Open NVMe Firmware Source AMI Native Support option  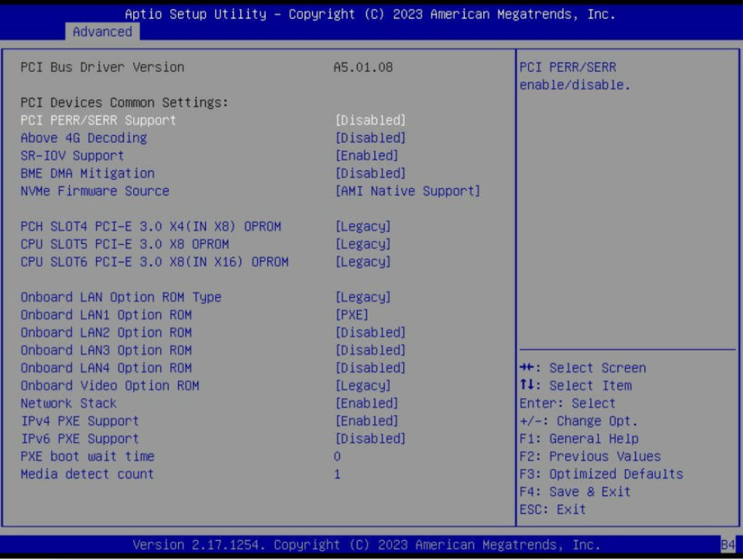407,191
